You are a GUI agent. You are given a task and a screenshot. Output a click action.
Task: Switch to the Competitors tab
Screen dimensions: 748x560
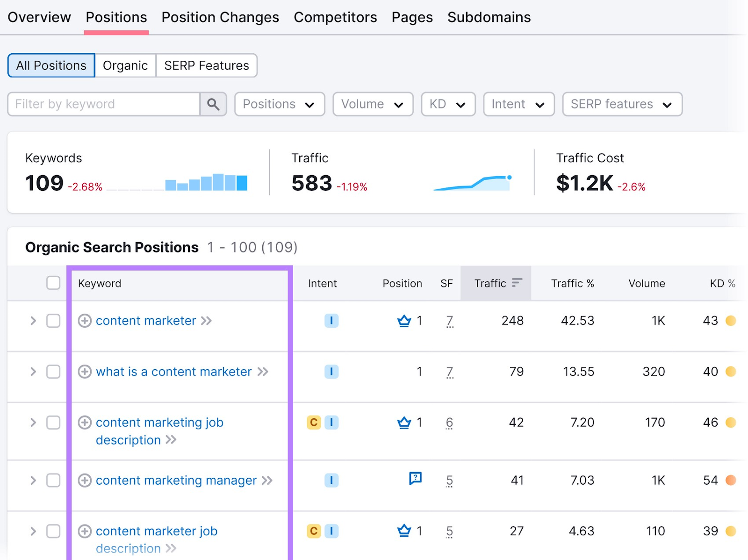click(335, 17)
